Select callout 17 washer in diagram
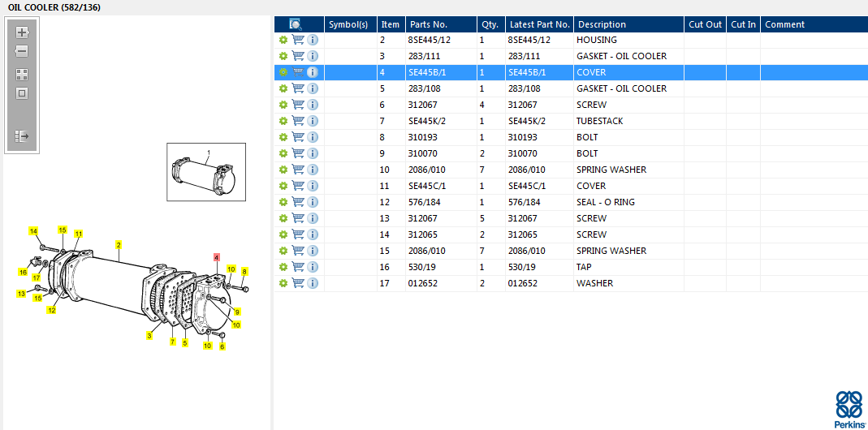 (x=37, y=277)
